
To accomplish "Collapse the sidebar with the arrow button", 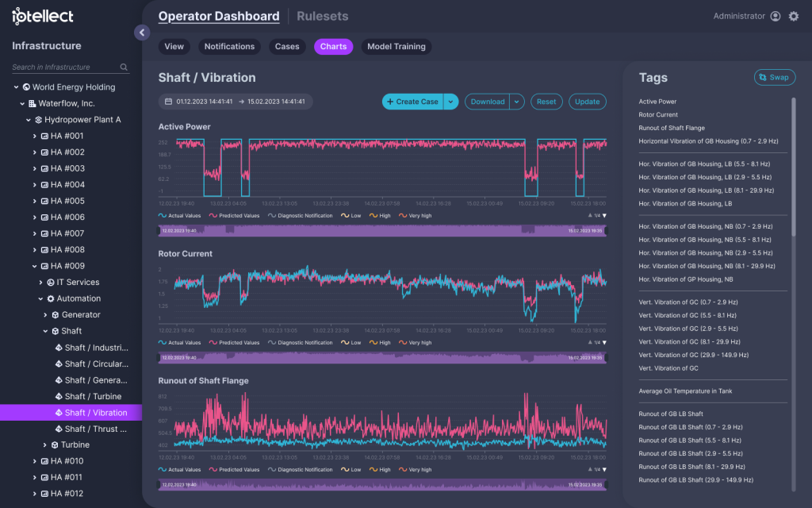I will tap(142, 33).
